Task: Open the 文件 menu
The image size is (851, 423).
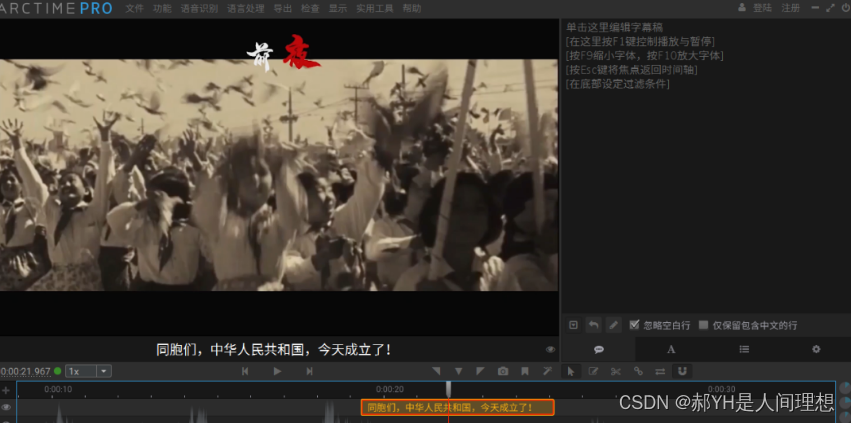Action: [134, 8]
